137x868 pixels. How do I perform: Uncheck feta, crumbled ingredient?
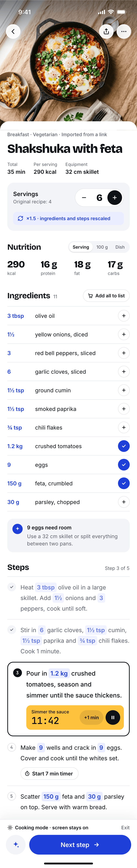click(x=124, y=483)
